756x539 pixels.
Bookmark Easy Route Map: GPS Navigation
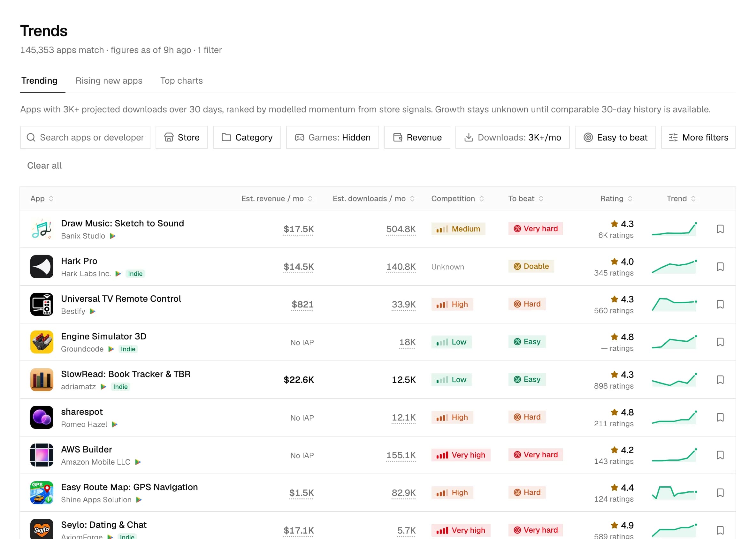click(x=720, y=492)
